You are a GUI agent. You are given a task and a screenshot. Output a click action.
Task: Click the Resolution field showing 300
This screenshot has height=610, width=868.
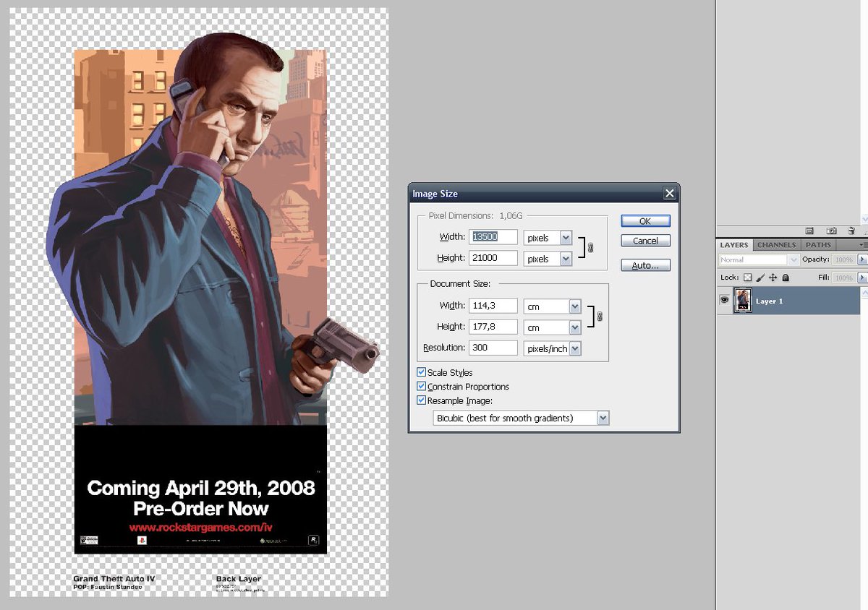coord(495,348)
